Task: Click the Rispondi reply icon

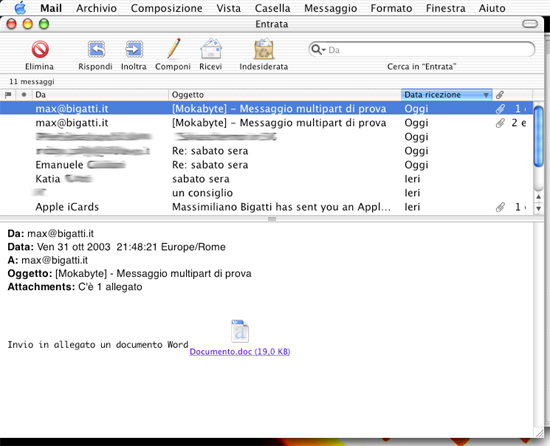Action: pyautogui.click(x=96, y=49)
